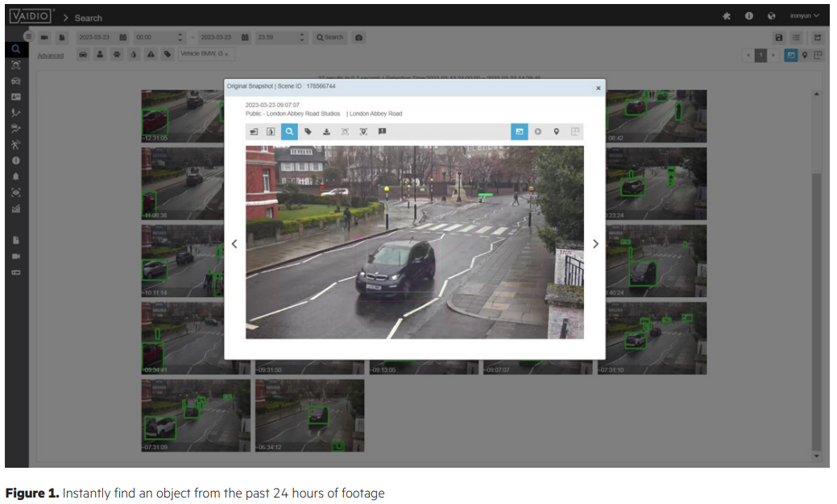Click the snapshot camera button beside Search

358,37
